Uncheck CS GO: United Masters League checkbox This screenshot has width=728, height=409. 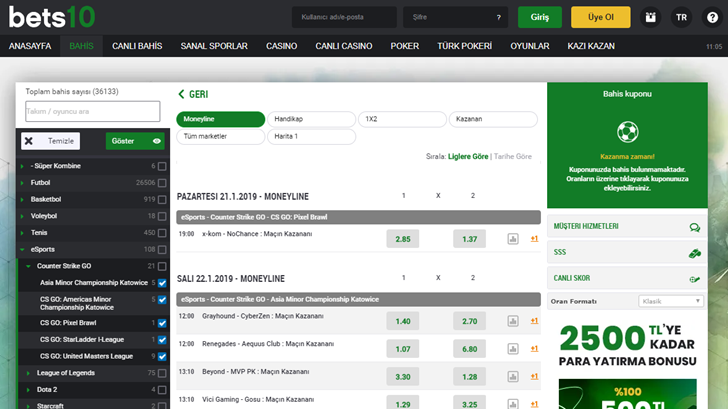(162, 357)
